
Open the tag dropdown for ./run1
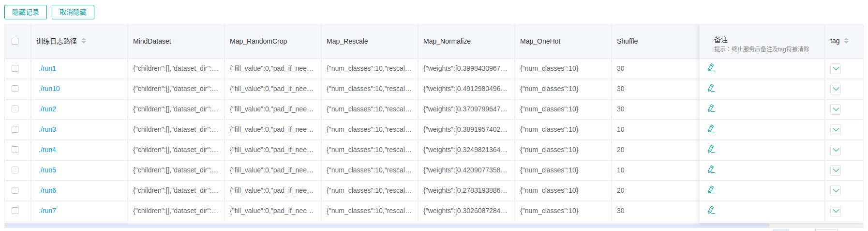(x=836, y=69)
